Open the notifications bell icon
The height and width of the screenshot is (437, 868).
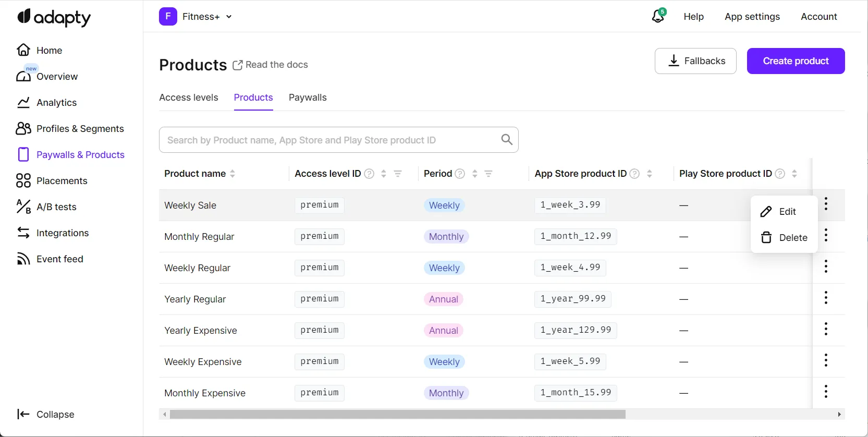click(x=658, y=17)
